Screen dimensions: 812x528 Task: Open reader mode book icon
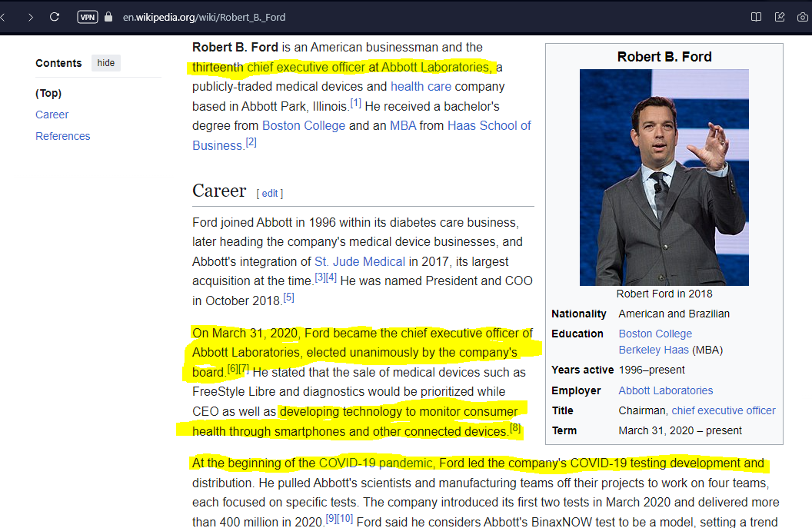(756, 17)
